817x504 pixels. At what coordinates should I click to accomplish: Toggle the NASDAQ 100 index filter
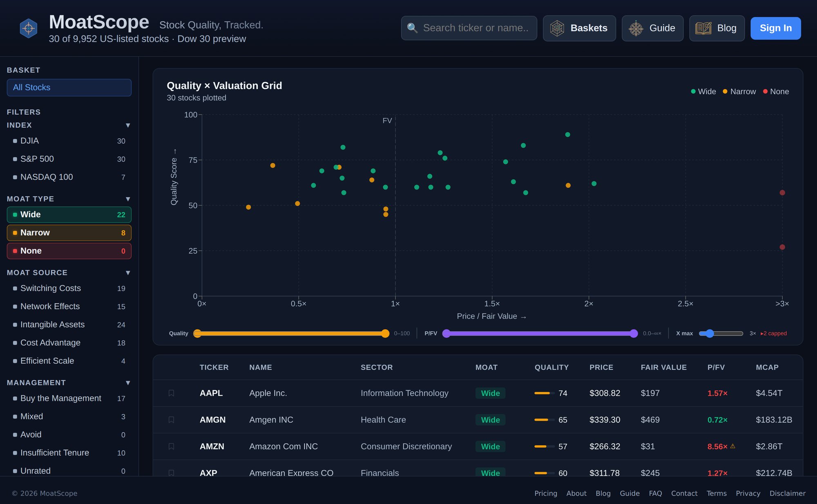(69, 177)
